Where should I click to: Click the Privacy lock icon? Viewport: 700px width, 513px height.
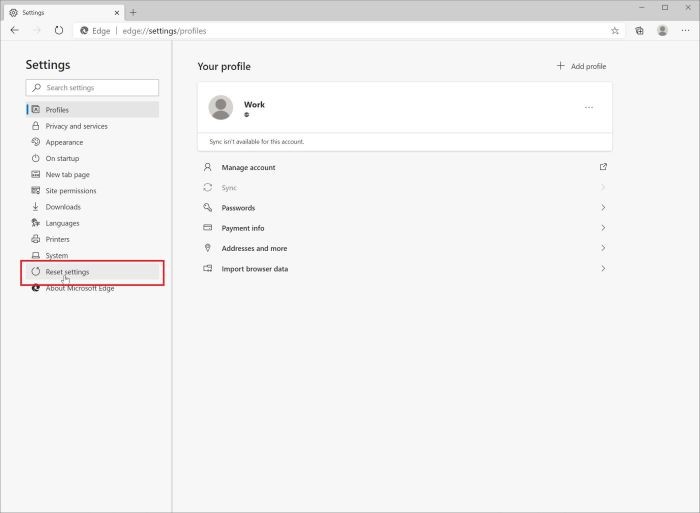click(36, 126)
